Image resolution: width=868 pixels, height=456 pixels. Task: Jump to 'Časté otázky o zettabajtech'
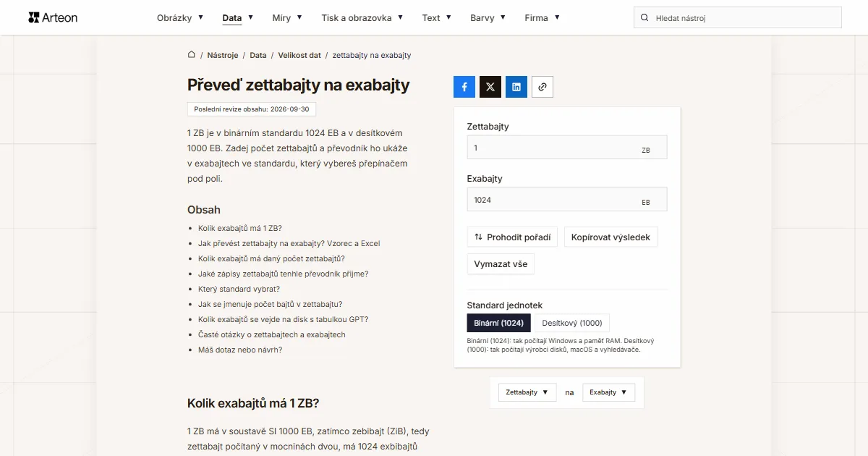point(272,334)
